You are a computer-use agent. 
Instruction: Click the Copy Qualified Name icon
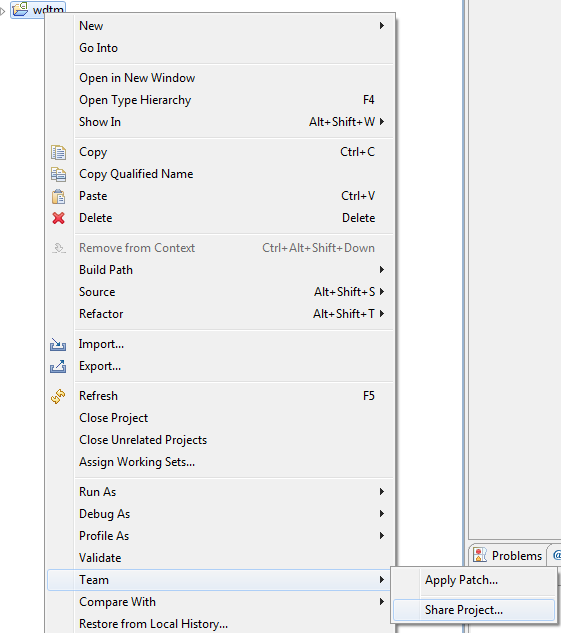tap(59, 174)
